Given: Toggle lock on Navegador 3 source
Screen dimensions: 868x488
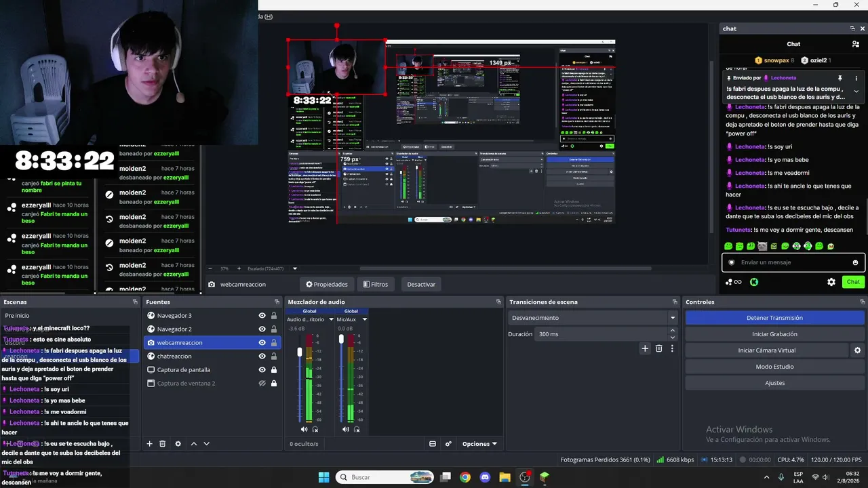Looking at the screenshot, I should [274, 315].
